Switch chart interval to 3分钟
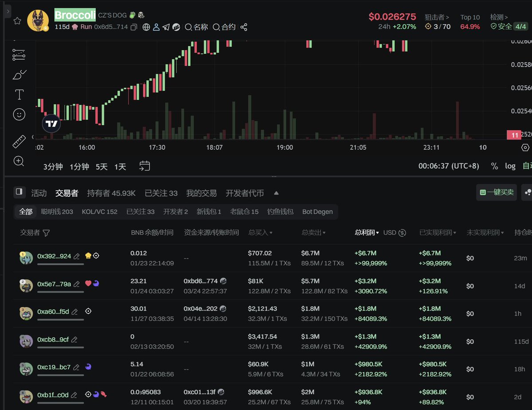The image size is (532, 410). tap(53, 167)
